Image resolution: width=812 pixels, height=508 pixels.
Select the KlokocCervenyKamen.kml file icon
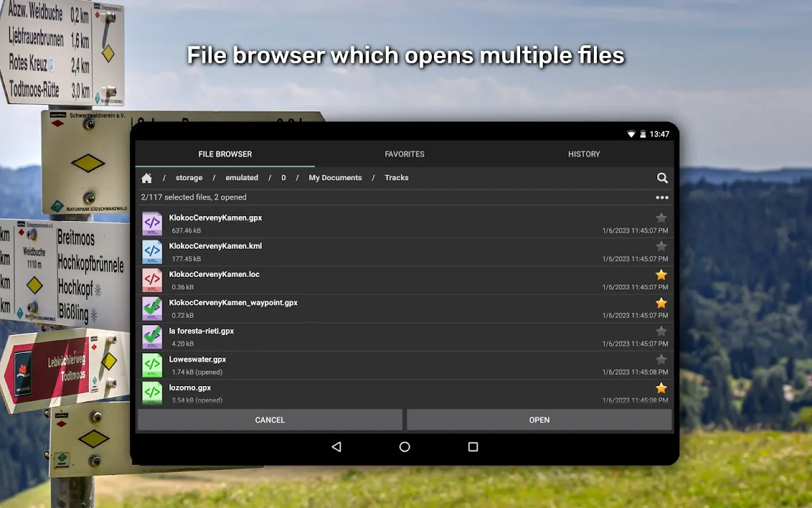point(152,252)
